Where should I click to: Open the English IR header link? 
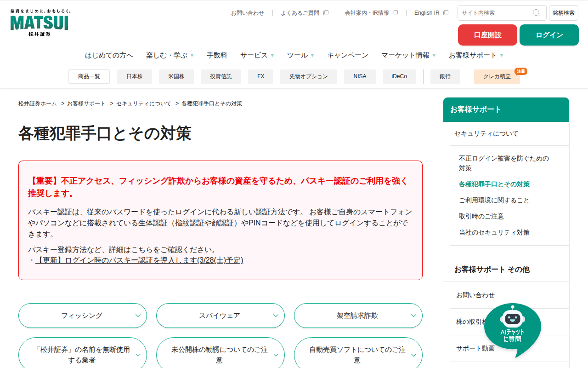(x=427, y=13)
